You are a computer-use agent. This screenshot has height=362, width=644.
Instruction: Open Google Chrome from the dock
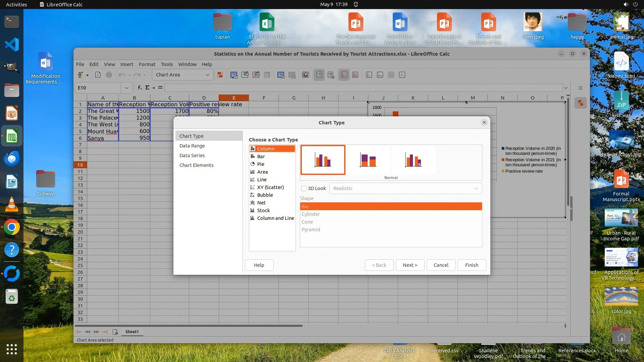tap(11, 227)
